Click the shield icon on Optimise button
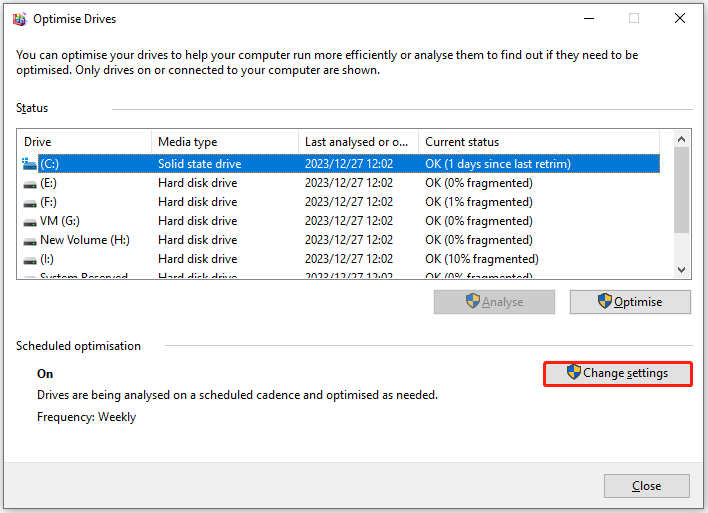 coord(604,302)
